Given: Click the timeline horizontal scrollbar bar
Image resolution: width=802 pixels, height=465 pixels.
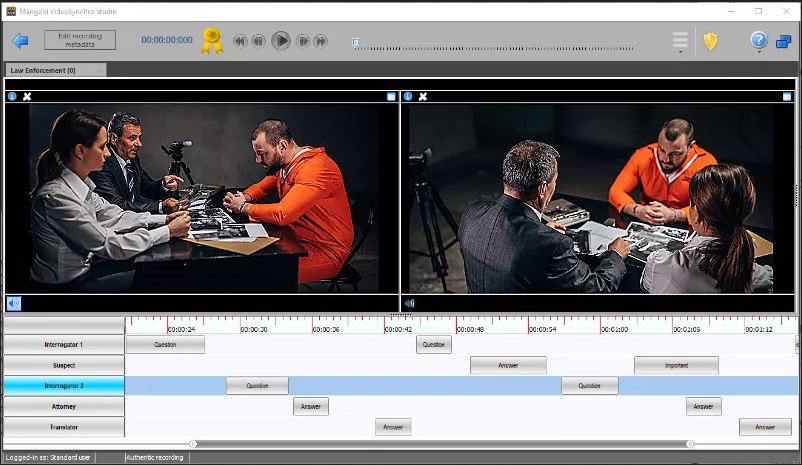Looking at the screenshot, I should (x=441, y=444).
